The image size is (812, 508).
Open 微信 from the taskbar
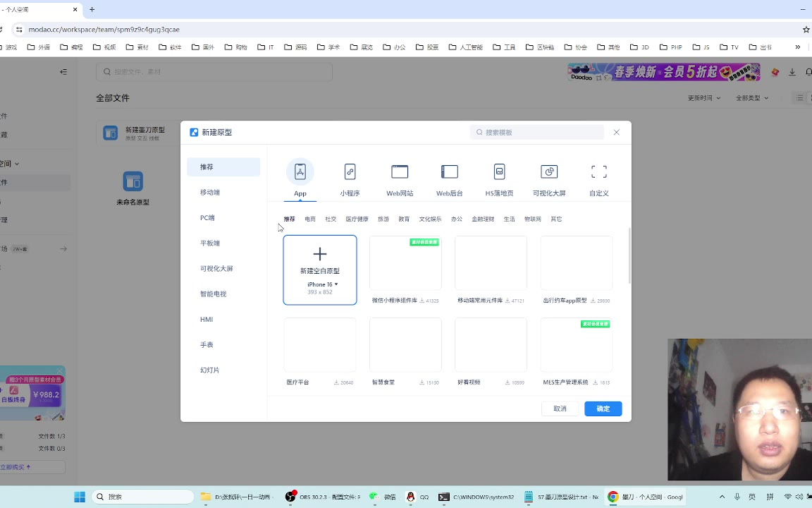pyautogui.click(x=382, y=497)
